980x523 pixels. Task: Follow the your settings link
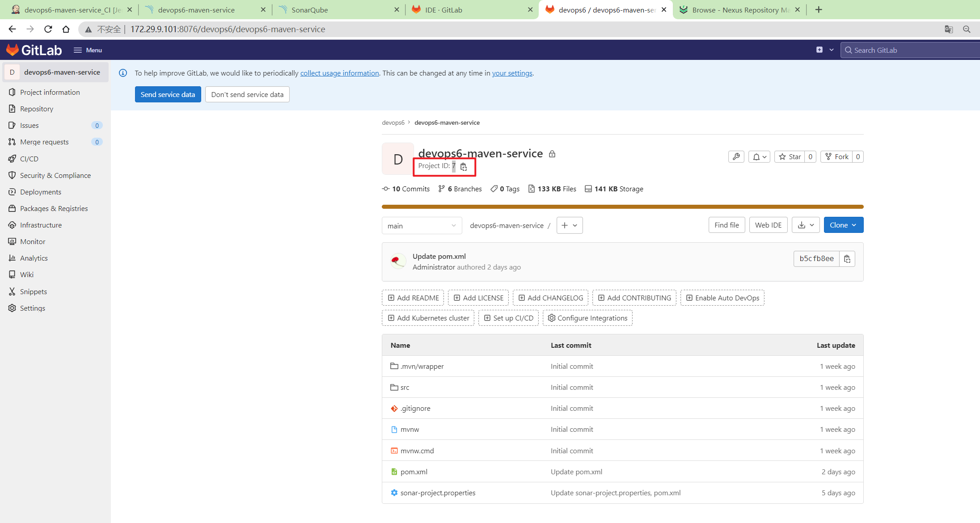pyautogui.click(x=512, y=73)
